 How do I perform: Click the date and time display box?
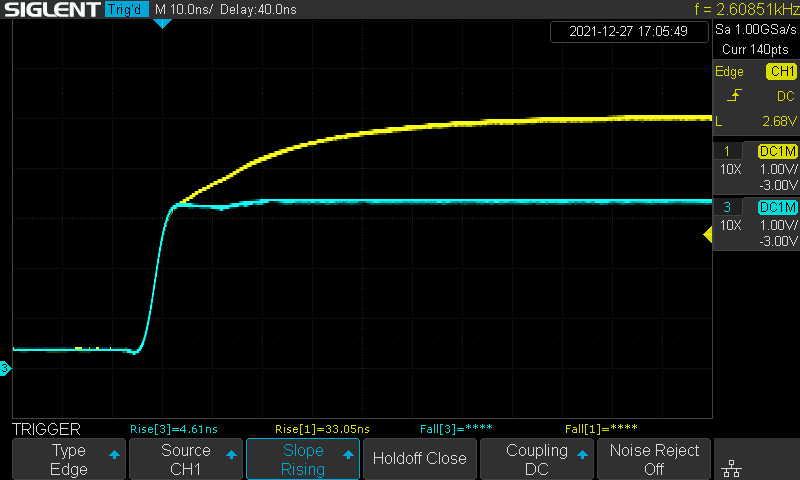(629, 31)
